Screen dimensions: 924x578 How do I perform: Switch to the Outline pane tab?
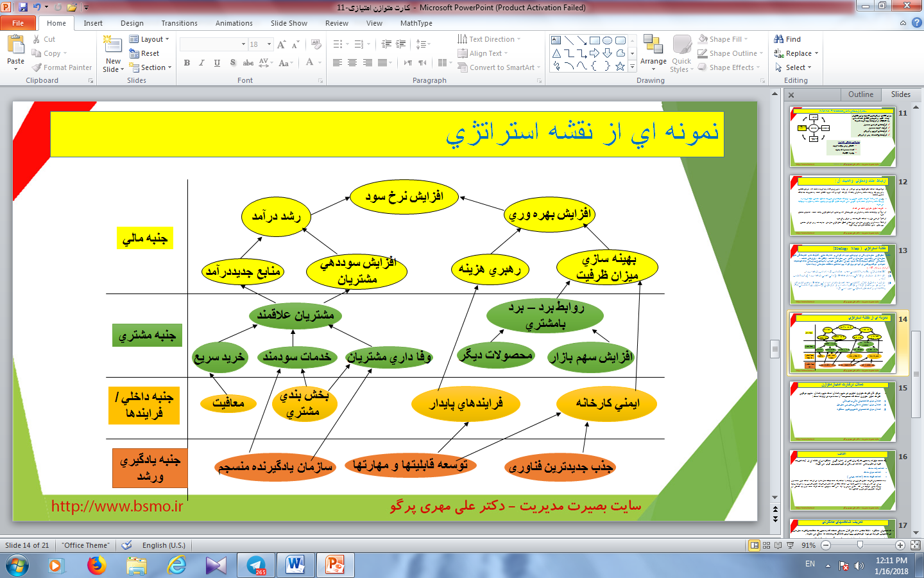860,94
